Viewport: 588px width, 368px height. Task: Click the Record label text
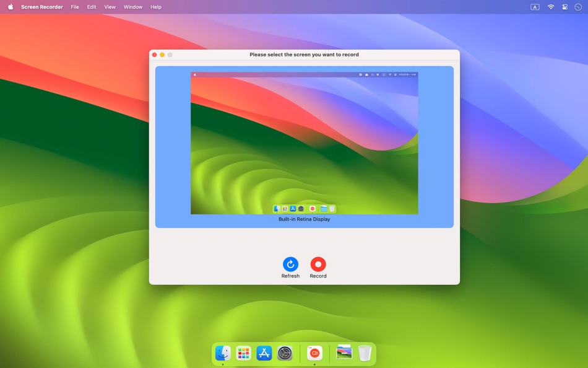click(x=318, y=276)
